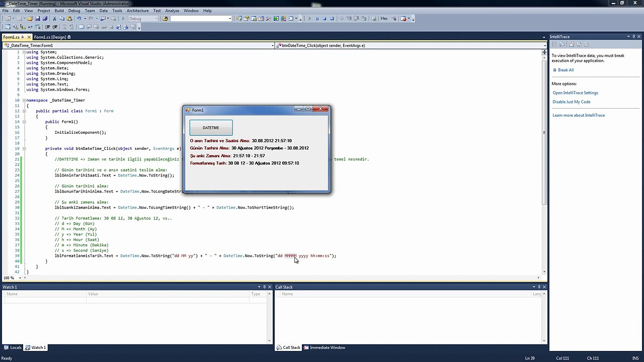Click Disable Just My Code link

point(571,102)
